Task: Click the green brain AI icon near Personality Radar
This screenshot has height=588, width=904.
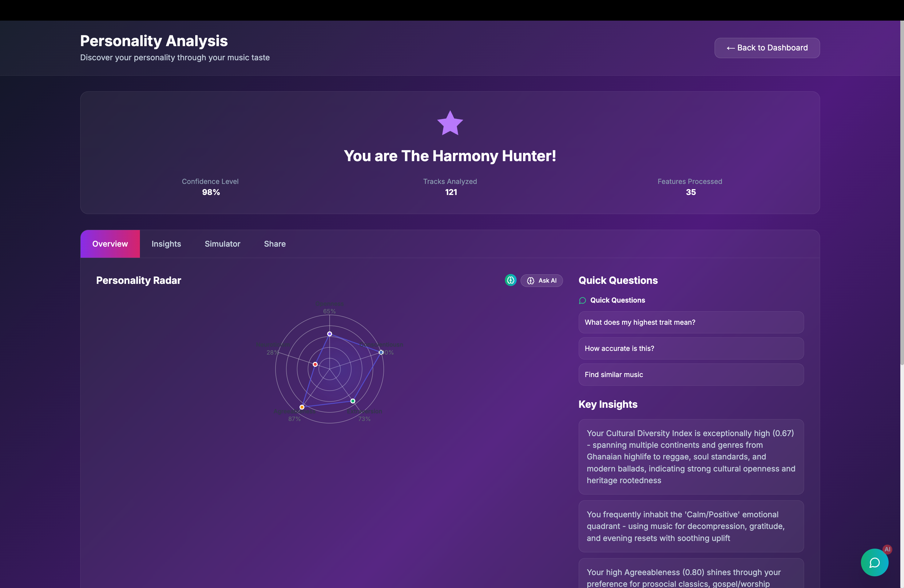Action: click(510, 280)
